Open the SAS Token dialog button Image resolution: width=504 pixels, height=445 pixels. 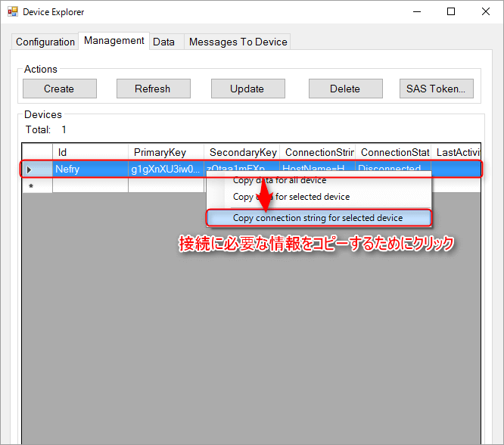point(436,89)
